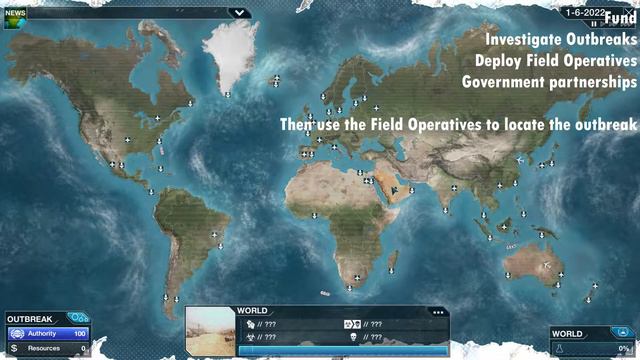
Task: Click the Authority globe icon
Action: point(17,333)
